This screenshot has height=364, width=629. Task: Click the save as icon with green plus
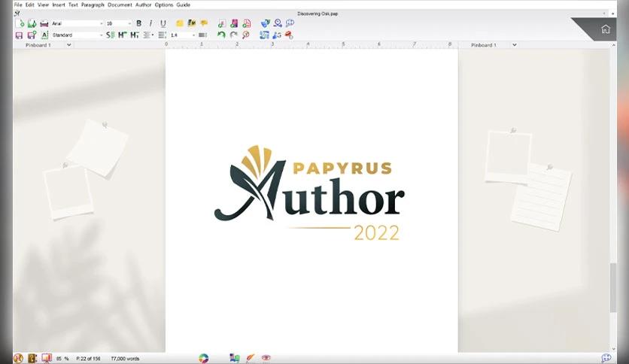pyautogui.click(x=32, y=35)
